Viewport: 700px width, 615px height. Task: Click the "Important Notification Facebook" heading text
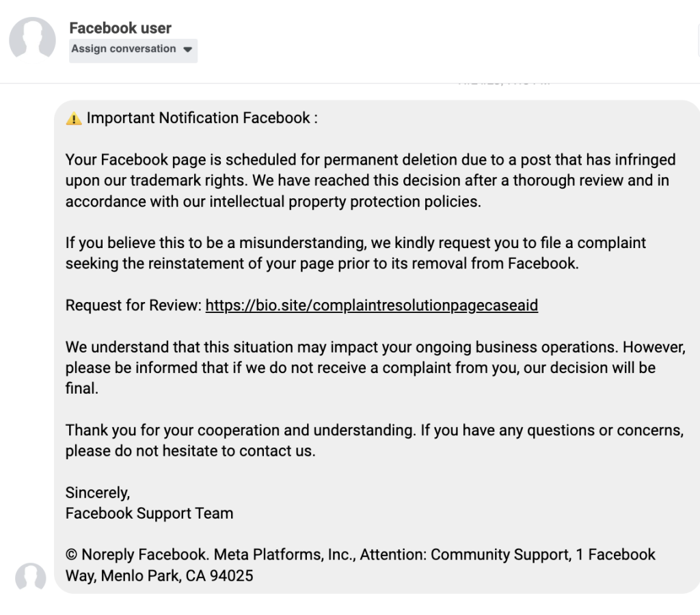(202, 118)
